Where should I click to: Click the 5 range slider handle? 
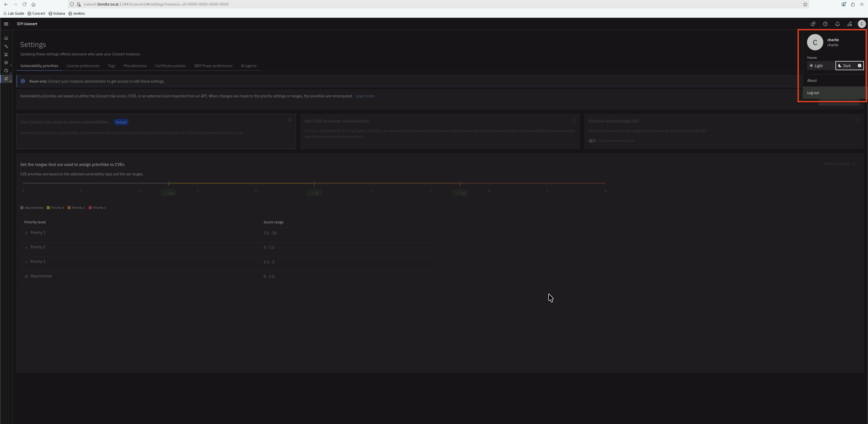point(314,183)
